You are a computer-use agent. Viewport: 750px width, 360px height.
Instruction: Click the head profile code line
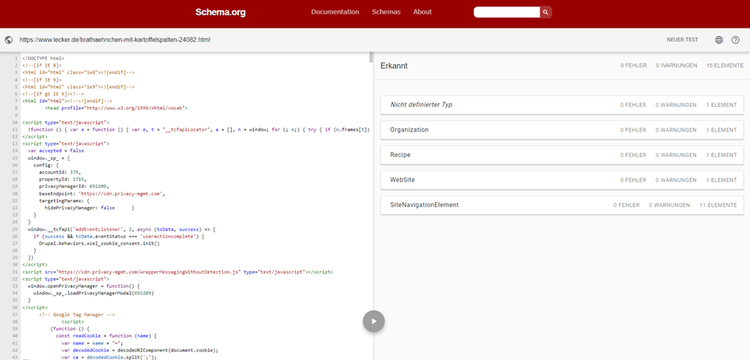[116, 109]
